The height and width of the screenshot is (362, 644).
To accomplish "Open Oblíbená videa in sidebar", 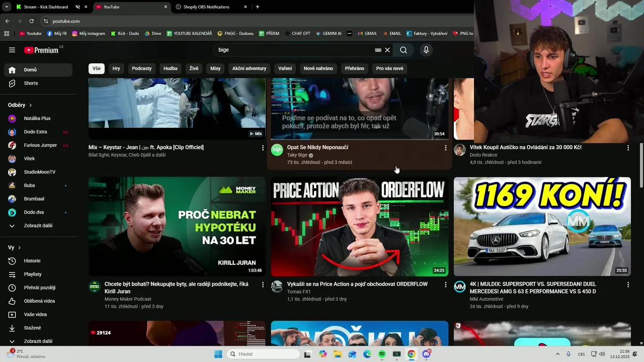I will (x=38, y=301).
